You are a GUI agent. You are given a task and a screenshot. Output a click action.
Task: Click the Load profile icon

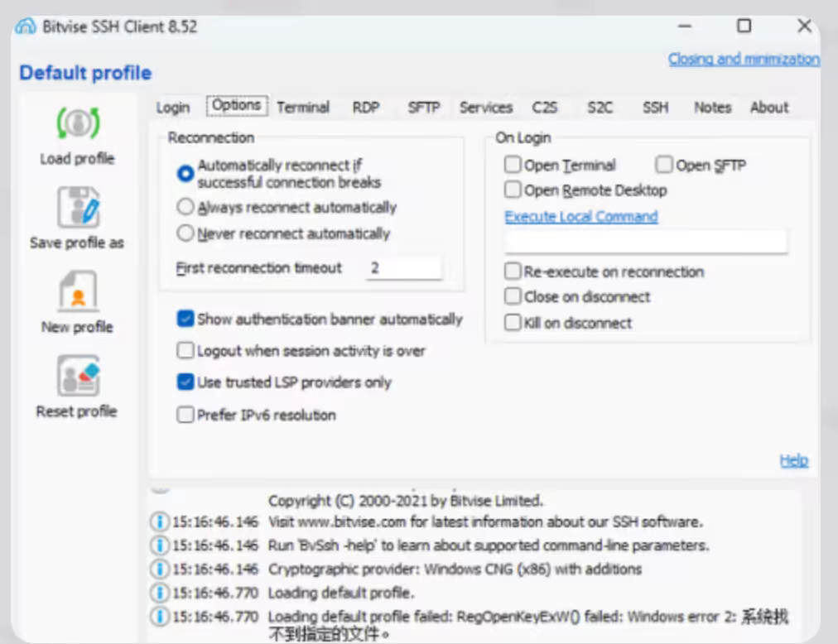(78, 123)
